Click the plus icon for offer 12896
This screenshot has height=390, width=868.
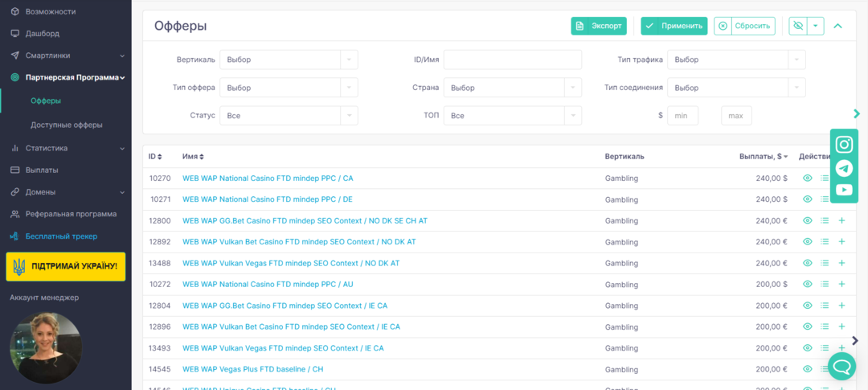click(x=841, y=326)
